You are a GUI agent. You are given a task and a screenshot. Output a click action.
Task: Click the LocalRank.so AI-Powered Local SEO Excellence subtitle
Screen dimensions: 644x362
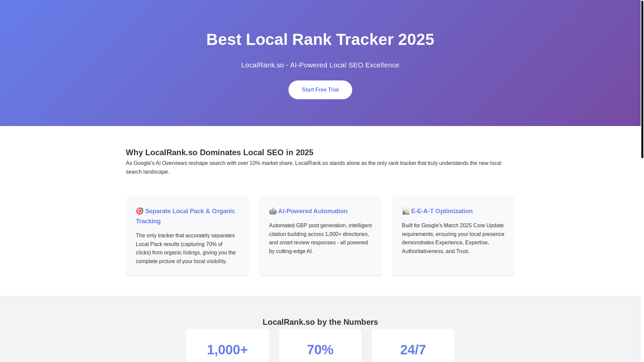click(320, 65)
